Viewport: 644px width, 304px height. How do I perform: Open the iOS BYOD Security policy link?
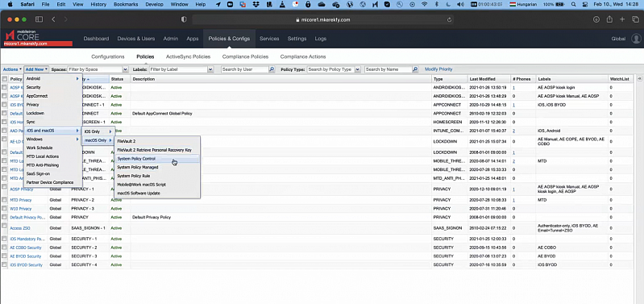tap(27, 265)
